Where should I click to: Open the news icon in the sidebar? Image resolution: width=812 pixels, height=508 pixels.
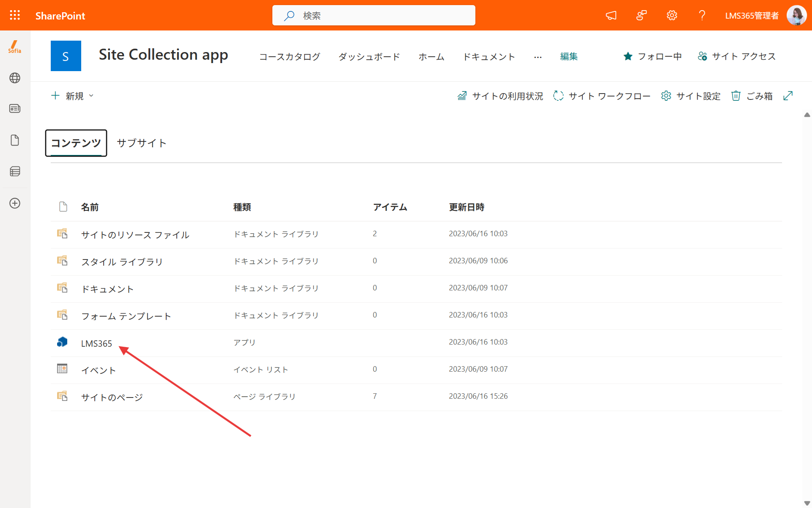15,108
